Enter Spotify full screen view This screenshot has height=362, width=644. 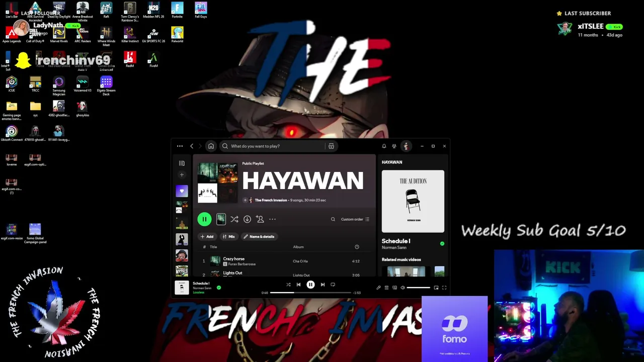tap(444, 288)
